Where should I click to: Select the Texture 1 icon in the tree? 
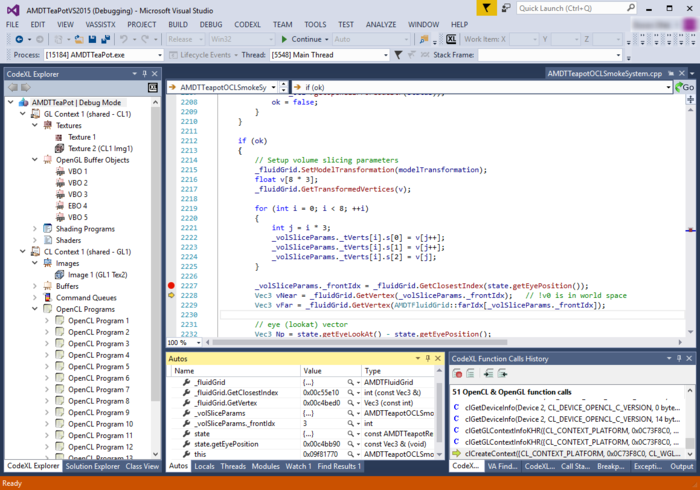pos(60,137)
